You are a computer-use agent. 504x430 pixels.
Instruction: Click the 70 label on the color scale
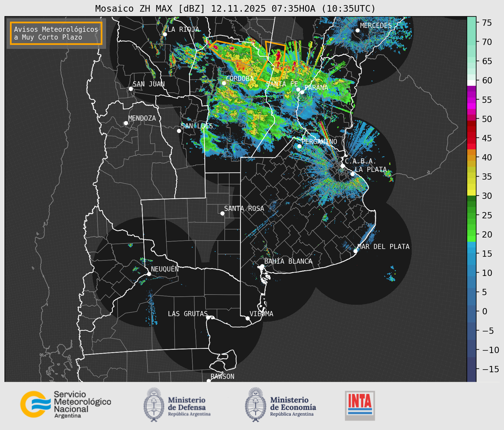point(488,42)
